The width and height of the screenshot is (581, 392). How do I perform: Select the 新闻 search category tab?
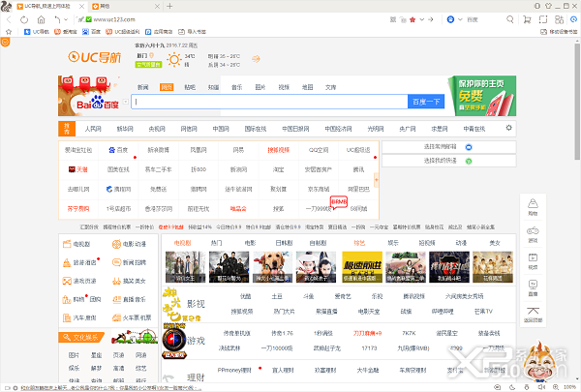[142, 87]
